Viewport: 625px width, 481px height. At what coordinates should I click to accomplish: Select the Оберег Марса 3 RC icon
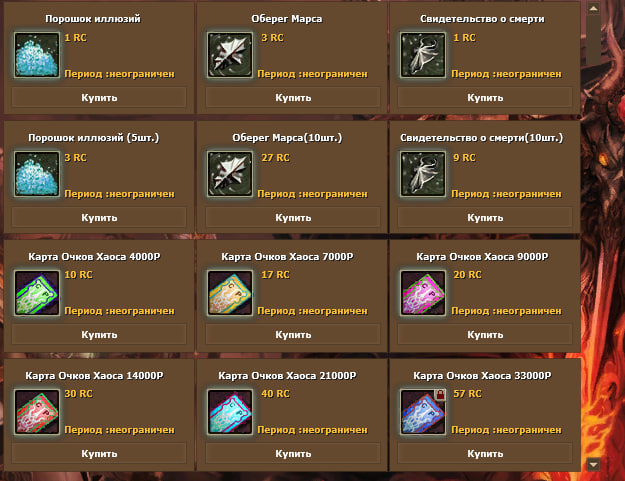(230, 55)
